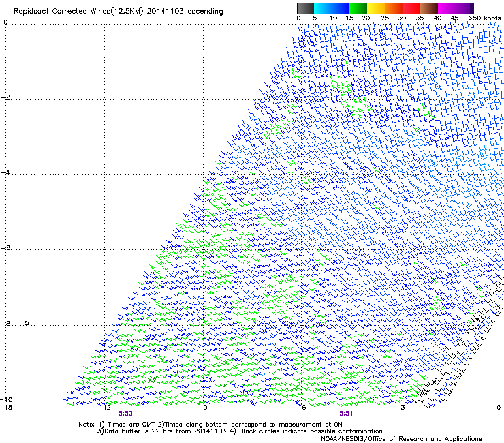Click the '20141103 ascending' date text in the title
Screen dimensions: 504x443
coord(185,12)
